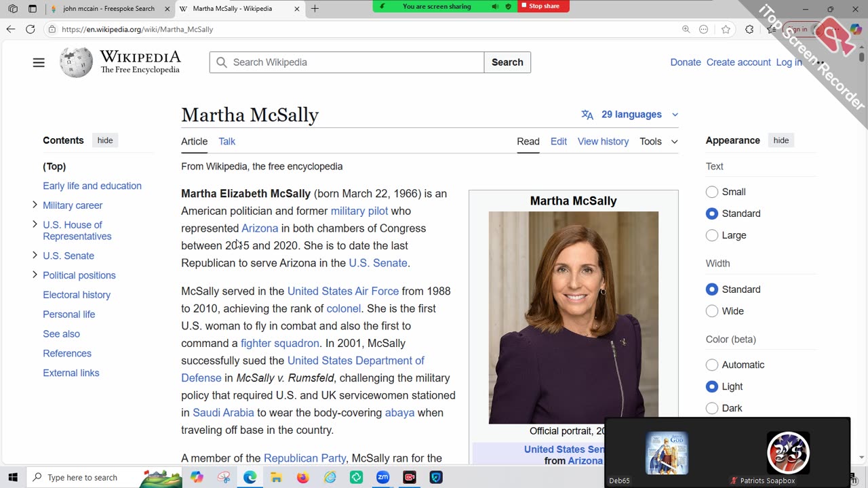The height and width of the screenshot is (488, 868).
Task: Click the browser address bar URL
Action: point(138,29)
